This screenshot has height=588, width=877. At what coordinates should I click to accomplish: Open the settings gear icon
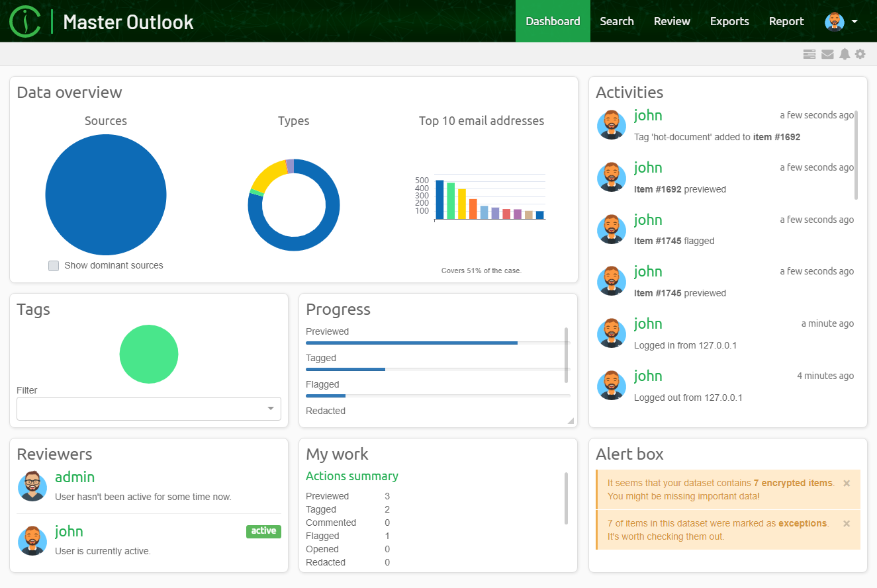click(860, 54)
